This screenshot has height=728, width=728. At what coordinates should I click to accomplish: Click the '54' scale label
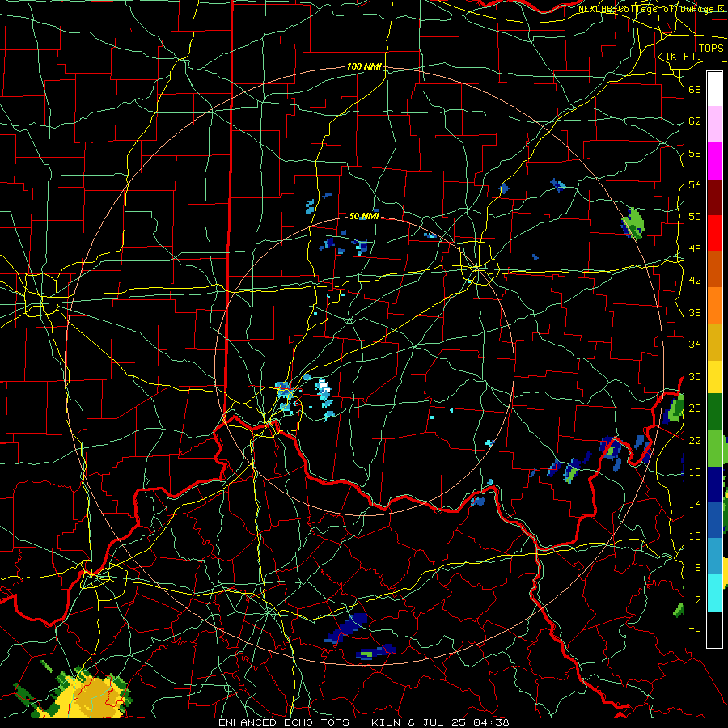[695, 184]
